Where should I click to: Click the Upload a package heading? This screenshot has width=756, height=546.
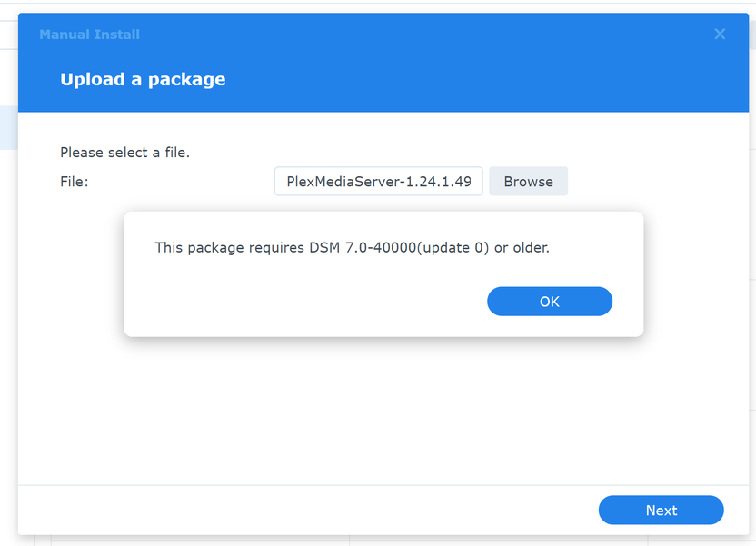pos(143,80)
